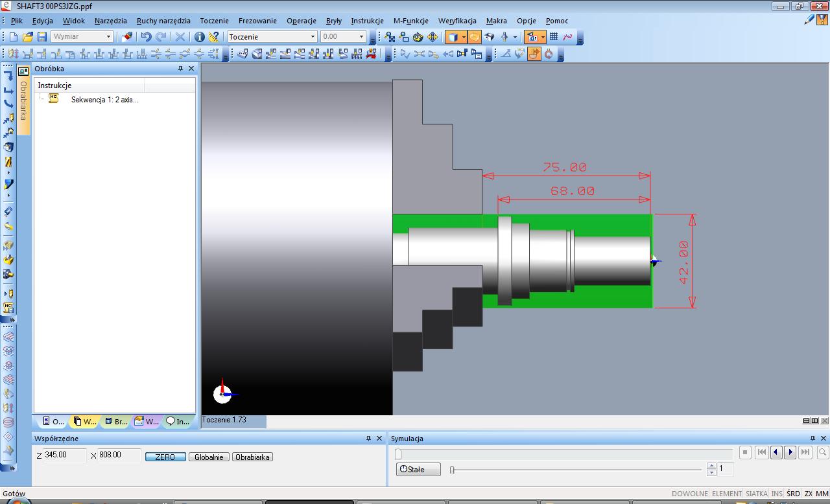
Task: Close the Obróbka panel
Action: point(191,69)
